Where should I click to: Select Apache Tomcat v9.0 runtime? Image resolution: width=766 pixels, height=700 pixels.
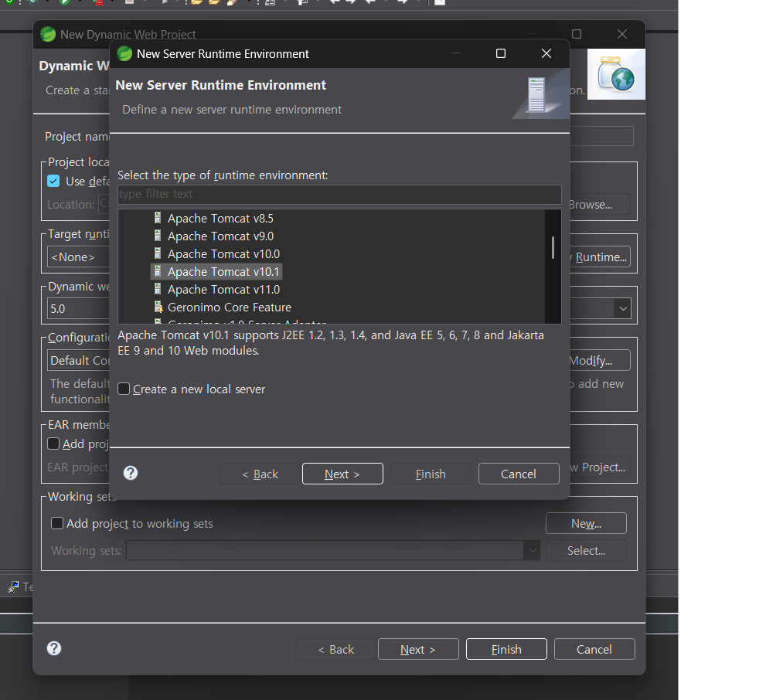tap(220, 236)
